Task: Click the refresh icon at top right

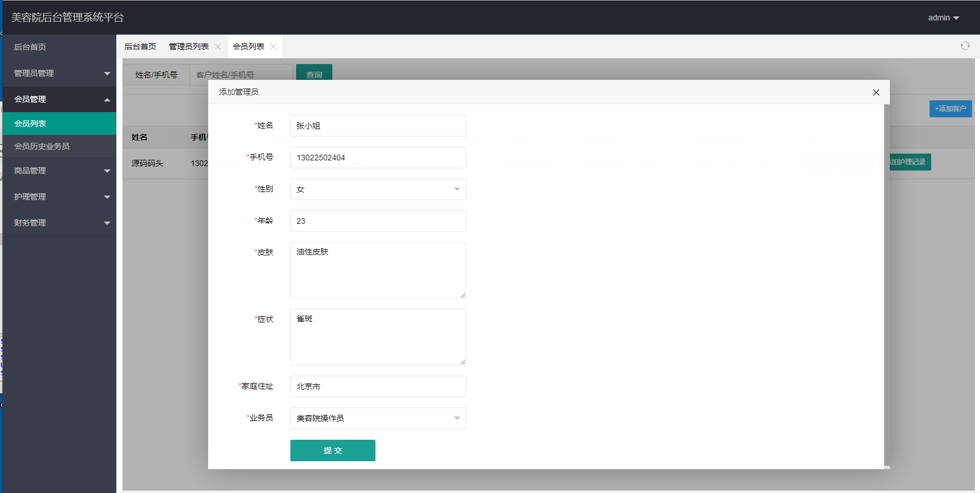Action: [x=965, y=46]
